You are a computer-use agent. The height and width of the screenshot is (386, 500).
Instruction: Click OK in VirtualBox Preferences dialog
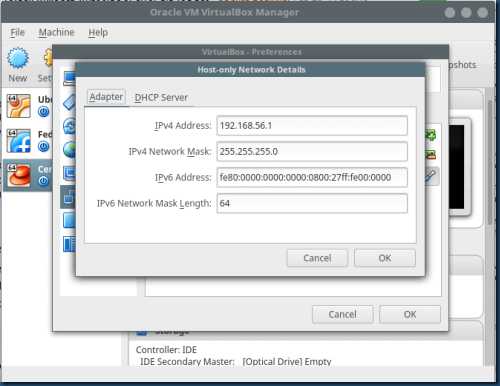(x=410, y=314)
